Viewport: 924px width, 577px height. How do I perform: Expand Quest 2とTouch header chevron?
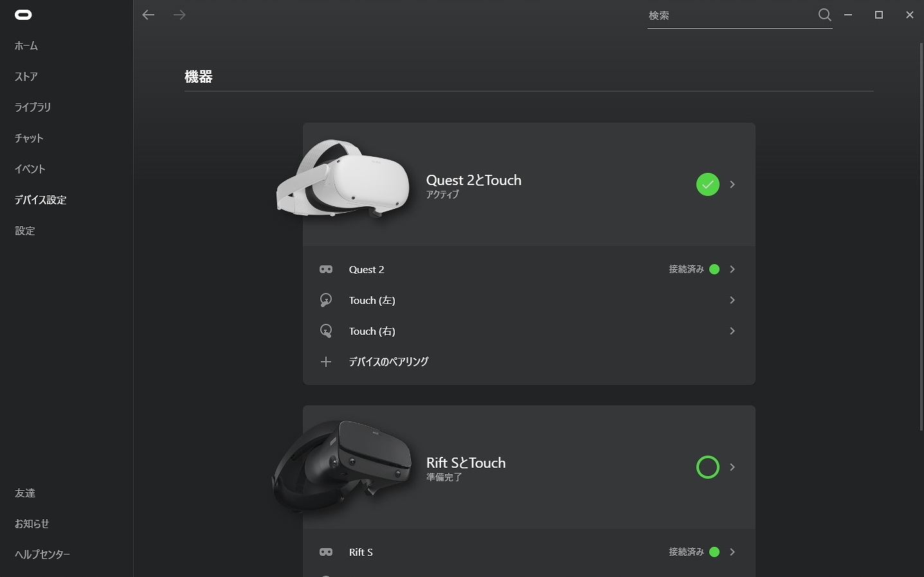click(732, 184)
